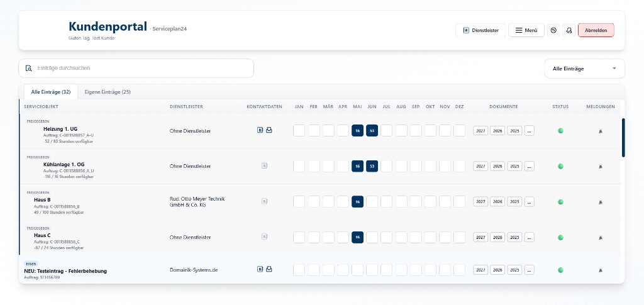
Task: Click the search magnifier icon
Action: tap(29, 68)
